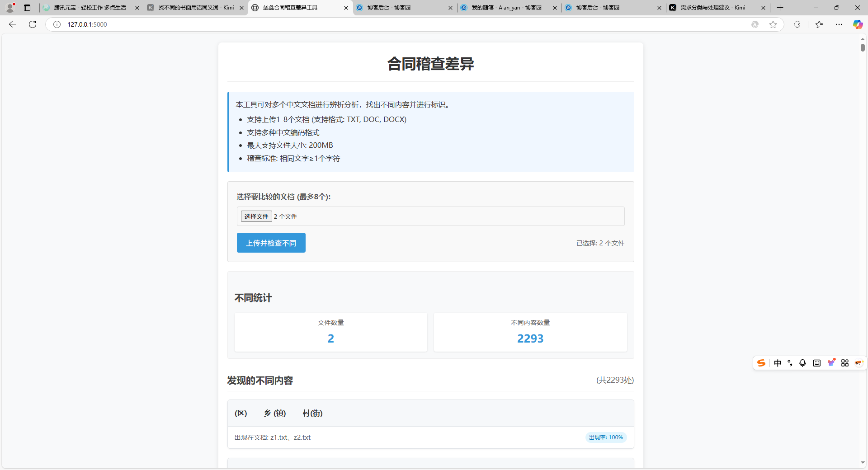Toggle Chinese punctuation mode in IME bar
Screen dimensions: 868x470
pyautogui.click(x=790, y=363)
